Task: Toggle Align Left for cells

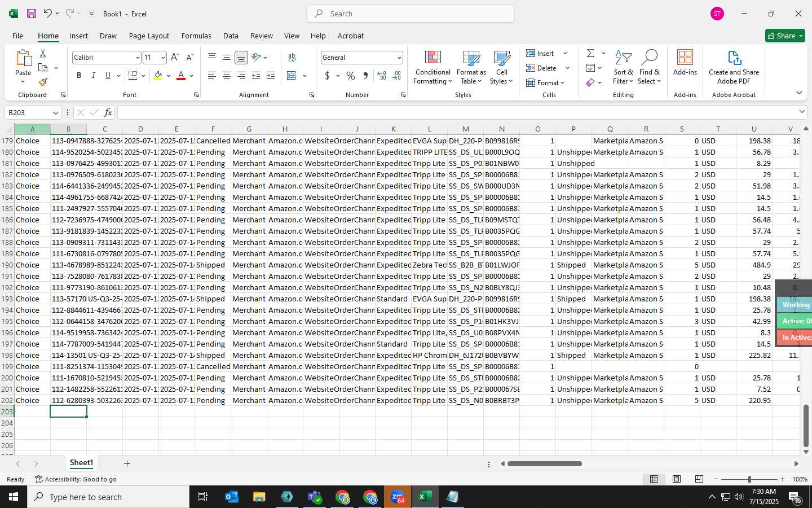Action: (x=212, y=76)
